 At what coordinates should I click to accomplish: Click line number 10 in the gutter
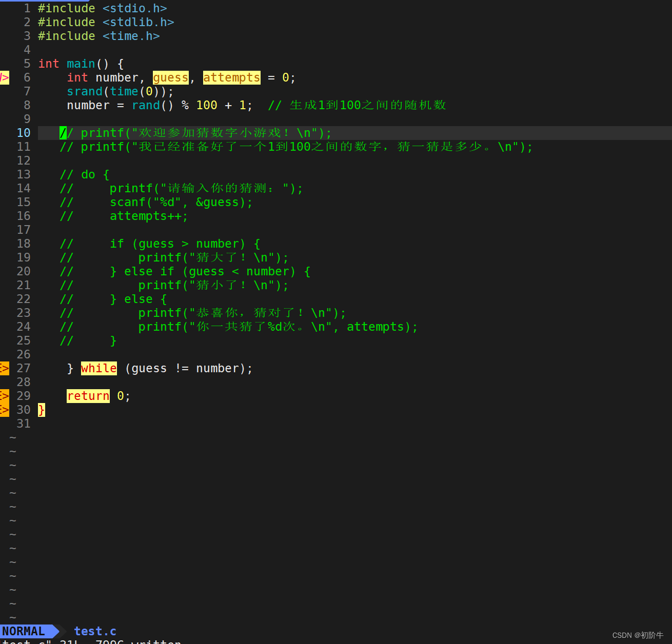click(24, 133)
